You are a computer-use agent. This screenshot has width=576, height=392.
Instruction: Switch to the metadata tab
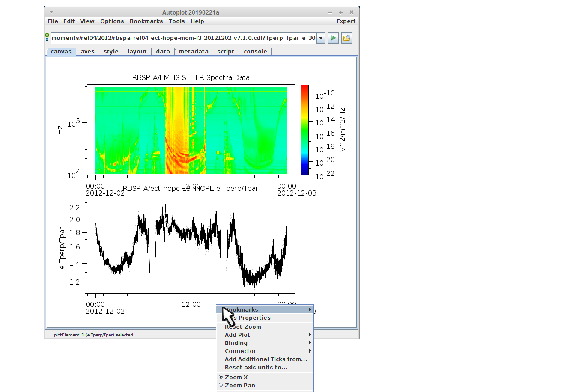click(194, 52)
